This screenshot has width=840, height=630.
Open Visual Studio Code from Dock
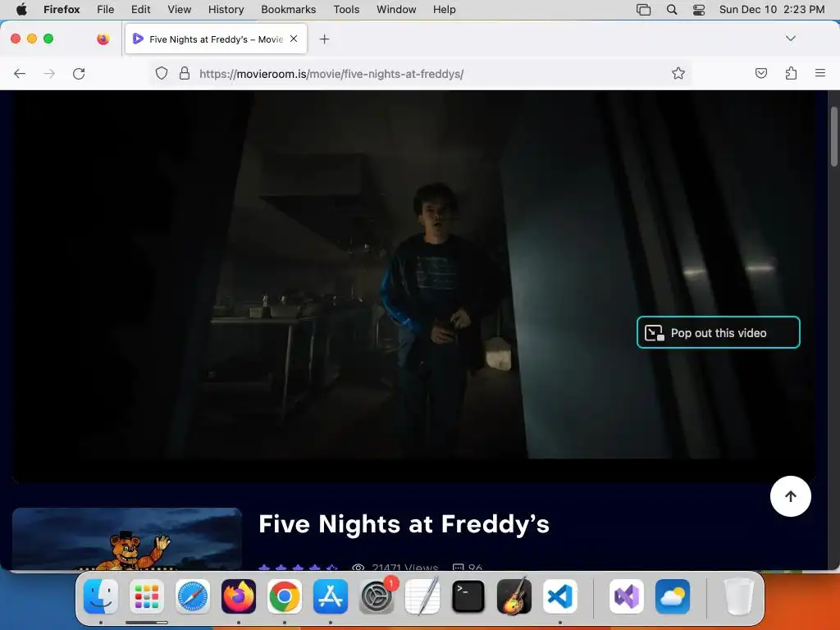tap(559, 596)
